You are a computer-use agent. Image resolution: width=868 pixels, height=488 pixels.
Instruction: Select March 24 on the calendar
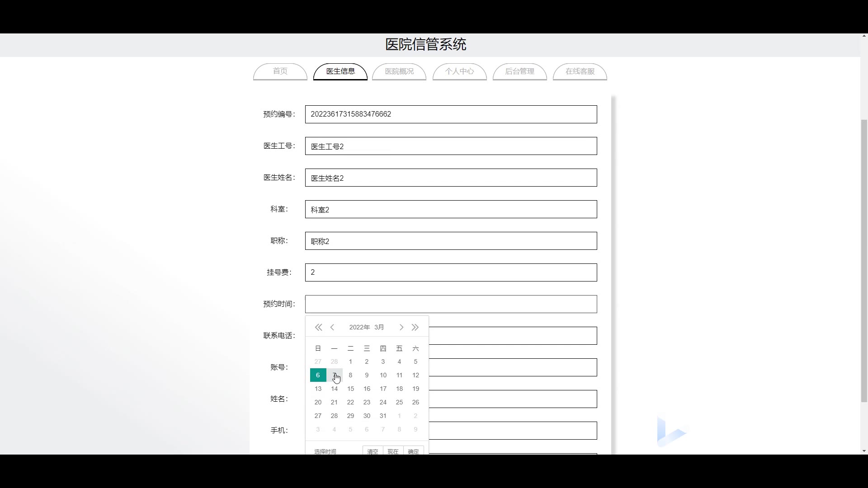pos(383,402)
